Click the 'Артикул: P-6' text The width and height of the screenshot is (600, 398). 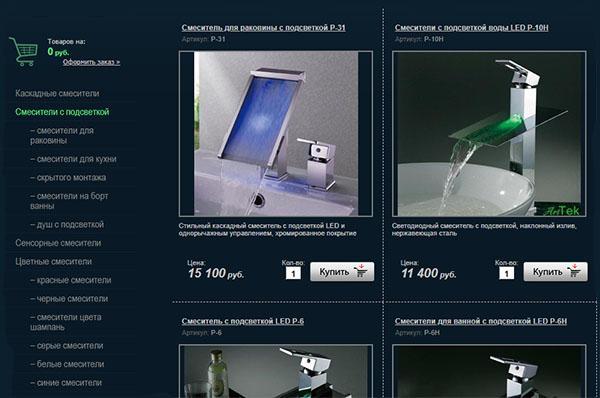point(202,333)
